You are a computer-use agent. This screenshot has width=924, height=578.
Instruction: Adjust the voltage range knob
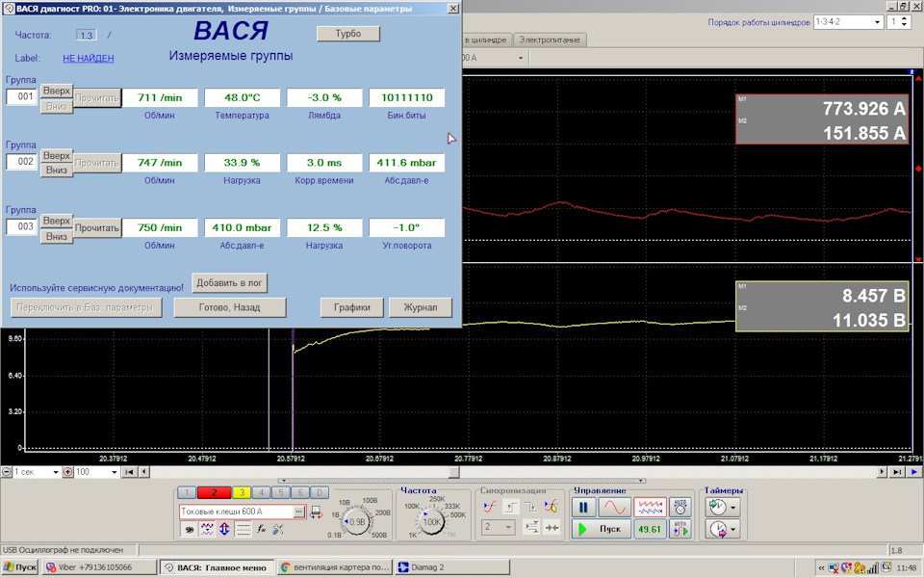(x=357, y=521)
